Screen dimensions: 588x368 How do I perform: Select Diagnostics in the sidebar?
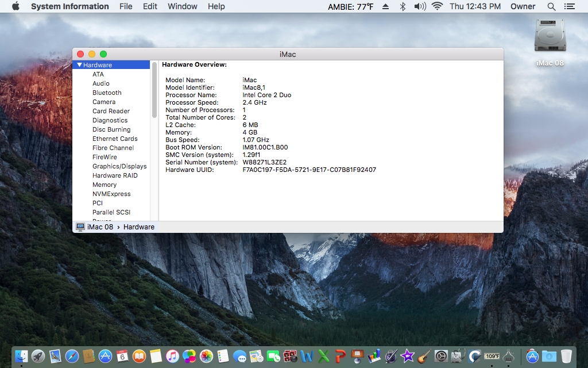coord(111,120)
